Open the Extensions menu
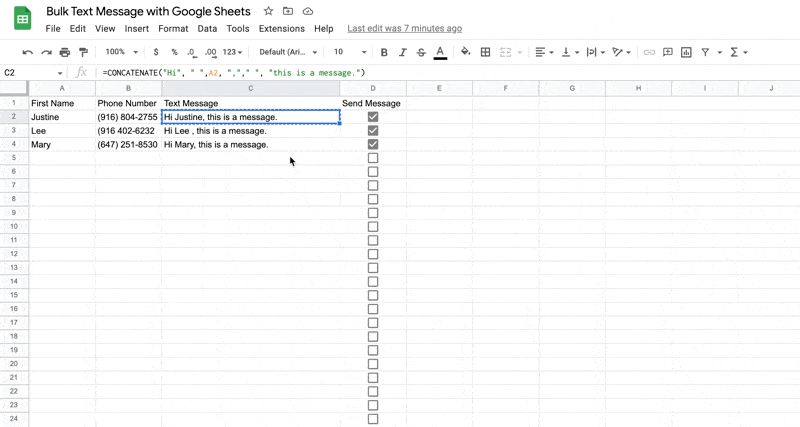The width and height of the screenshot is (800, 427). coord(282,29)
